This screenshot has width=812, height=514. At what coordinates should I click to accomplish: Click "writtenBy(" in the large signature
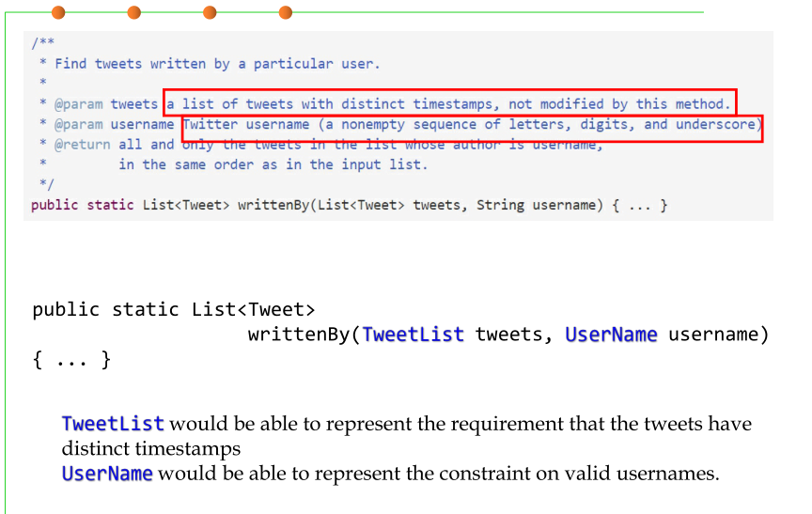coord(304,335)
